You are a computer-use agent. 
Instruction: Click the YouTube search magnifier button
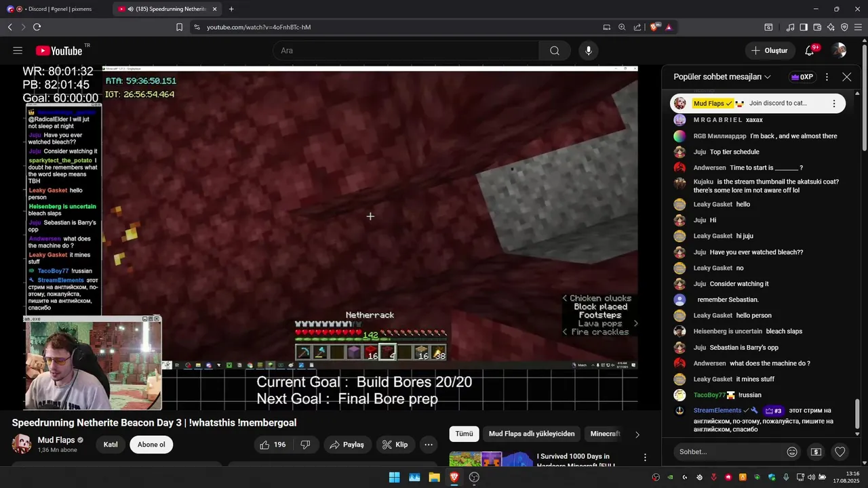coord(555,51)
